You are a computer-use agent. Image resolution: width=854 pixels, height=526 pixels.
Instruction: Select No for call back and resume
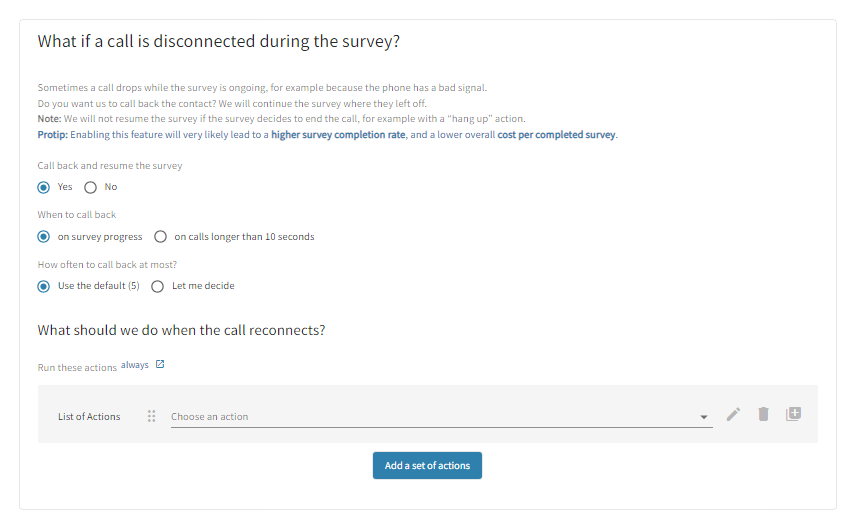(x=91, y=187)
